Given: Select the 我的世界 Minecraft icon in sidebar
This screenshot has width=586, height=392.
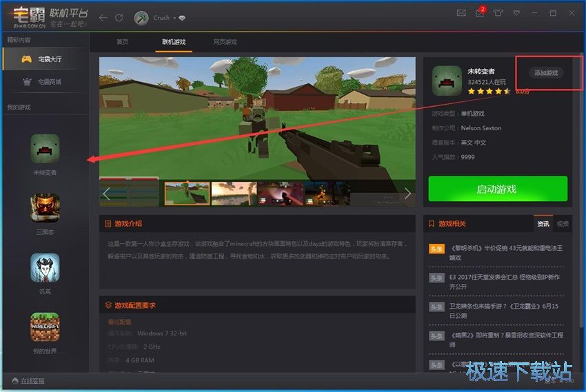Looking at the screenshot, I should 45,327.
